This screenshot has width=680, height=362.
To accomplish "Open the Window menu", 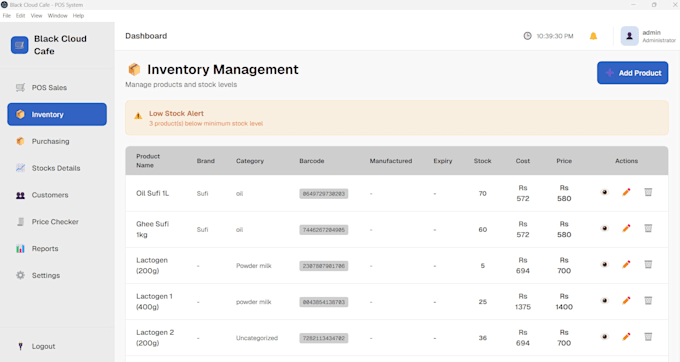I will click(x=57, y=16).
